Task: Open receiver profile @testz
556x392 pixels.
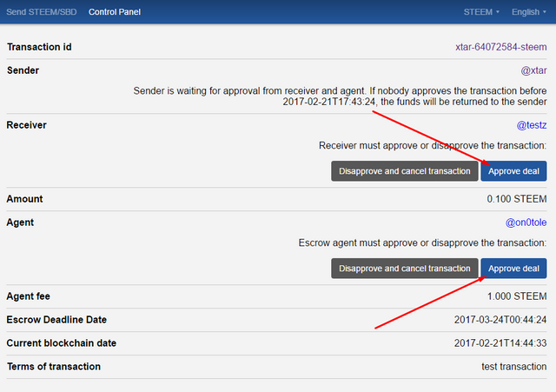Action: click(532, 125)
